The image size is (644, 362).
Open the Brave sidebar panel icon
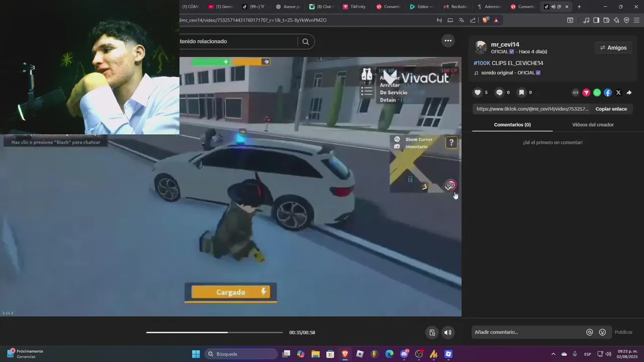(x=596, y=20)
